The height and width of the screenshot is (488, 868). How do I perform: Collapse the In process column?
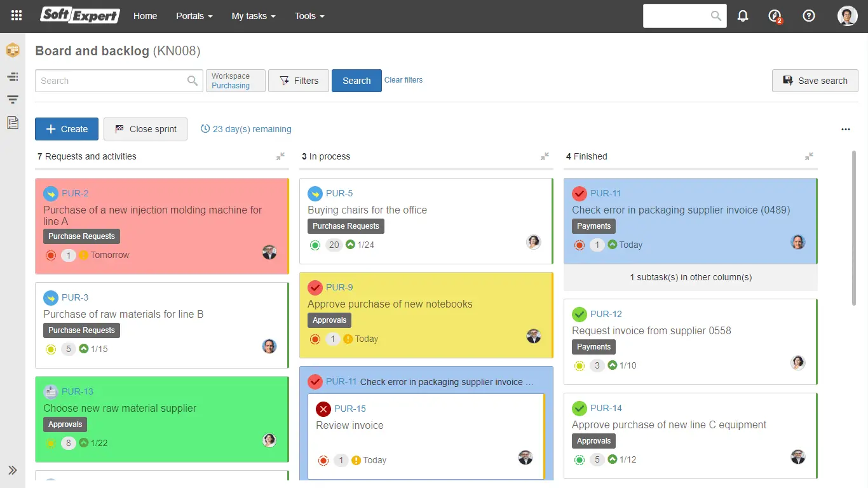[x=545, y=156]
